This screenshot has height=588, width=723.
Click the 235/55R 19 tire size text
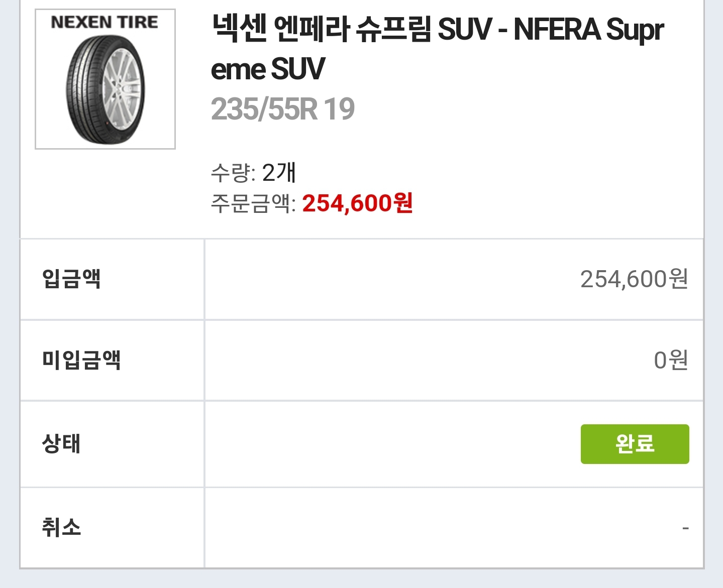point(282,109)
